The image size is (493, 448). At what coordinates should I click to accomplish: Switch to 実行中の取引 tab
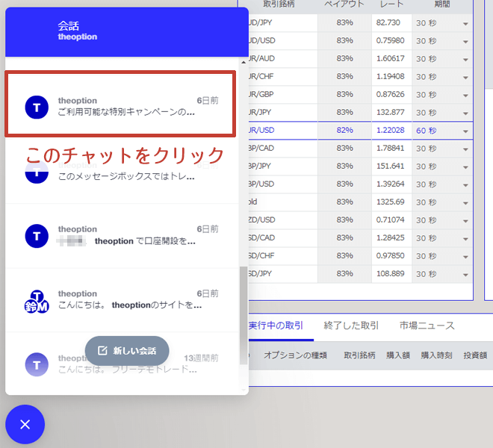(x=276, y=325)
